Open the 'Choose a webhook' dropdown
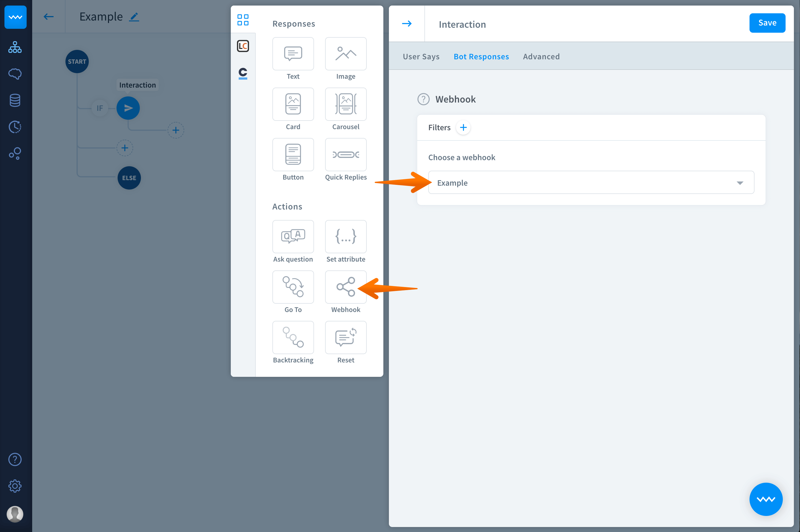The height and width of the screenshot is (532, 800). click(591, 183)
